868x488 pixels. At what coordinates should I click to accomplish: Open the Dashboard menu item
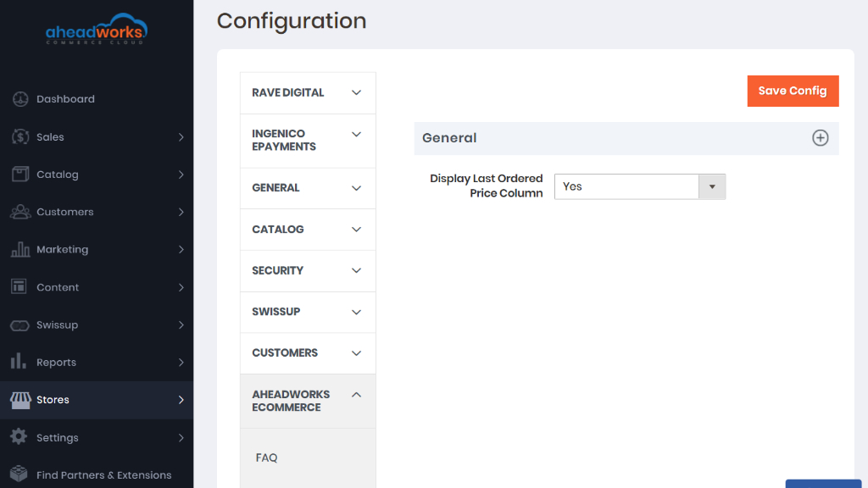(97, 99)
